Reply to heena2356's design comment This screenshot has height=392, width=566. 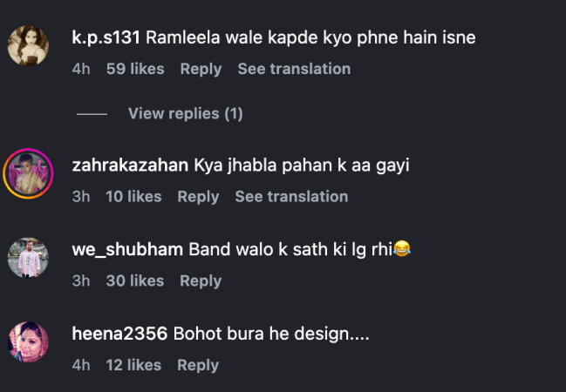198,365
